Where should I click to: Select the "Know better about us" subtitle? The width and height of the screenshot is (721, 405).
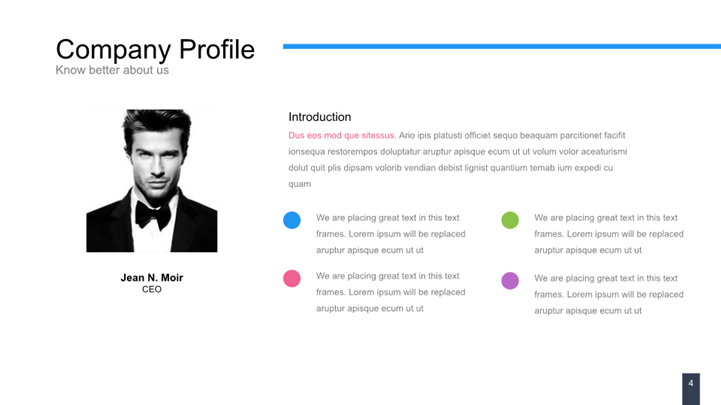pos(112,70)
